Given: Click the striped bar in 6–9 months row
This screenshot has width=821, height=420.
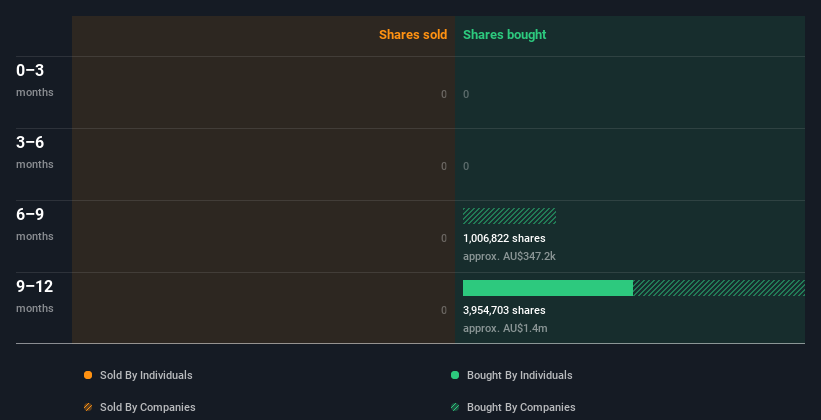Looking at the screenshot, I should pos(509,216).
